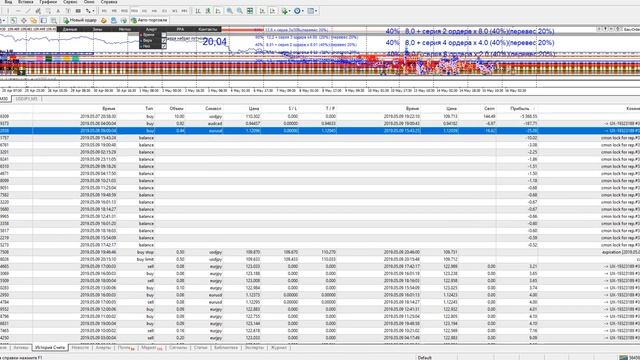The width and height of the screenshot is (640, 360).
Task: Open PPA in chart panel menu
Action: coord(180,29)
